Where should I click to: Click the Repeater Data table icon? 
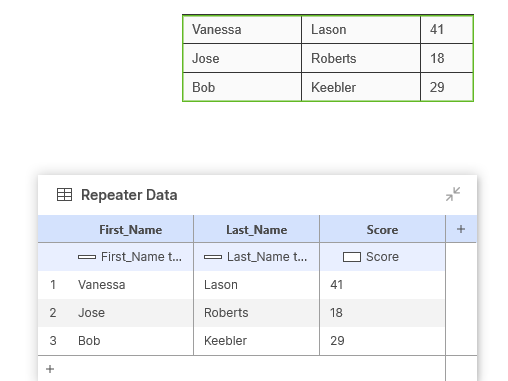point(64,195)
